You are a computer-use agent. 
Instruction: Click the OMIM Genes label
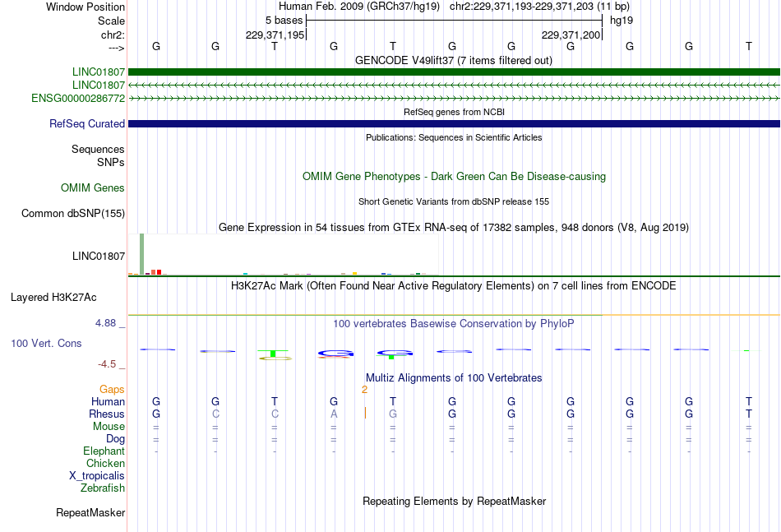point(93,187)
